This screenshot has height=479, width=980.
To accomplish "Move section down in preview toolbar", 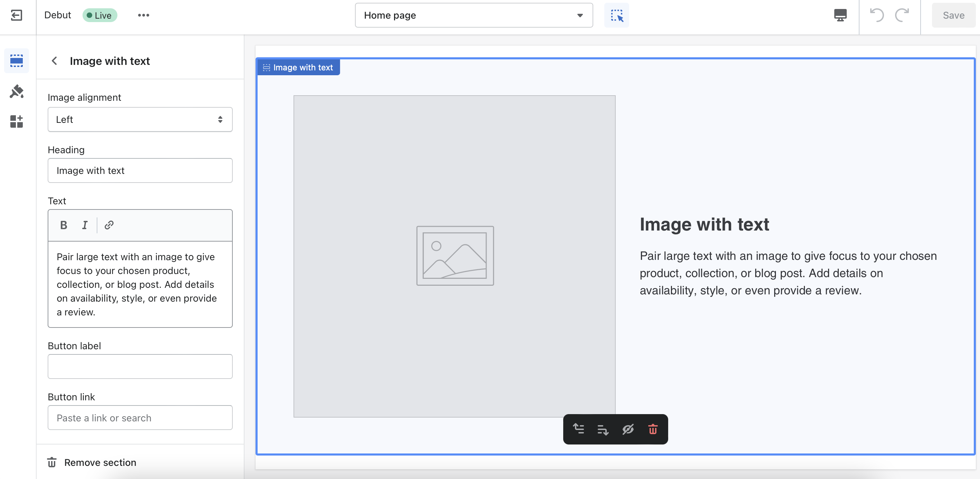I will pos(603,429).
